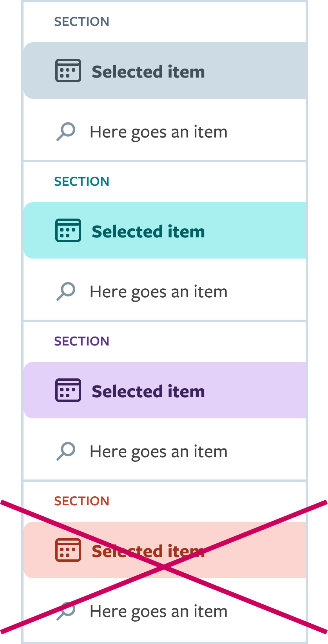Image resolution: width=328 pixels, height=644 pixels.
Task: Select the purple 'Selected item' row
Action: point(165,390)
